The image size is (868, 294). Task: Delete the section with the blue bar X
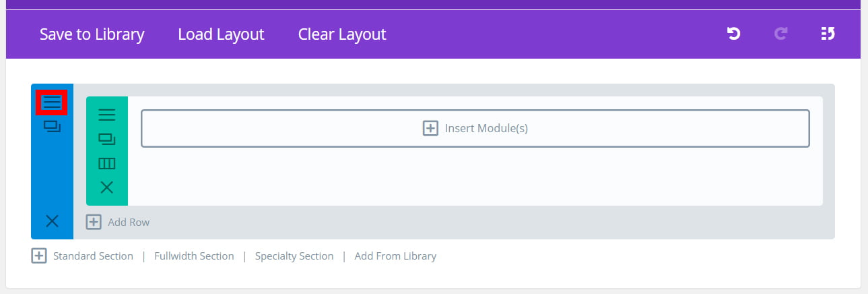click(52, 220)
